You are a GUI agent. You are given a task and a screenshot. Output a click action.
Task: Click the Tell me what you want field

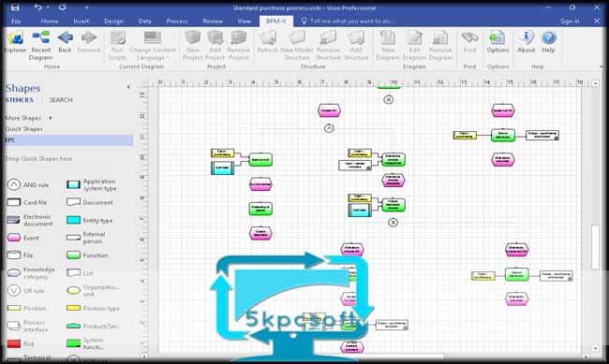point(348,21)
